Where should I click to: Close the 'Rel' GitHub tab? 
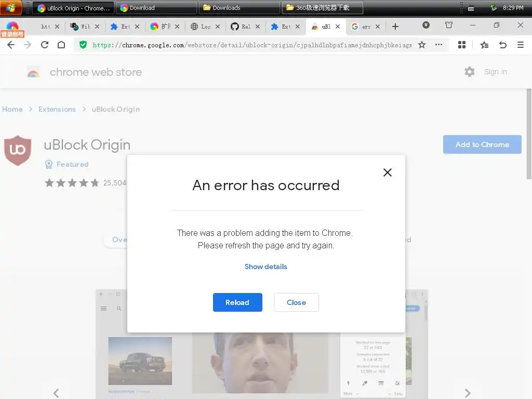coord(258,26)
